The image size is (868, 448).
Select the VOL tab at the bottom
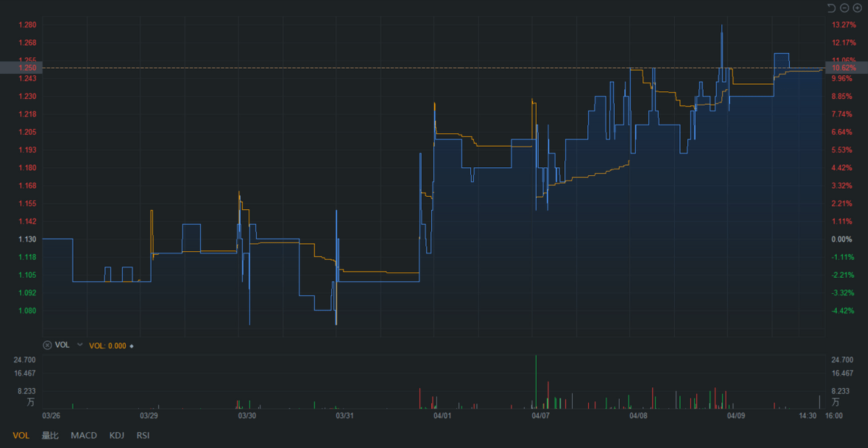pyautogui.click(x=21, y=435)
